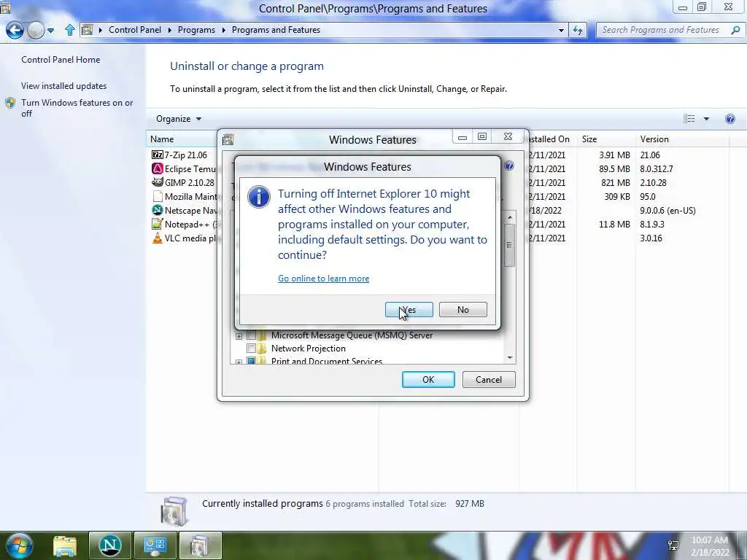Screen dimensions: 747x560
Task: Open the view options dropdown arrow
Action: point(706,119)
